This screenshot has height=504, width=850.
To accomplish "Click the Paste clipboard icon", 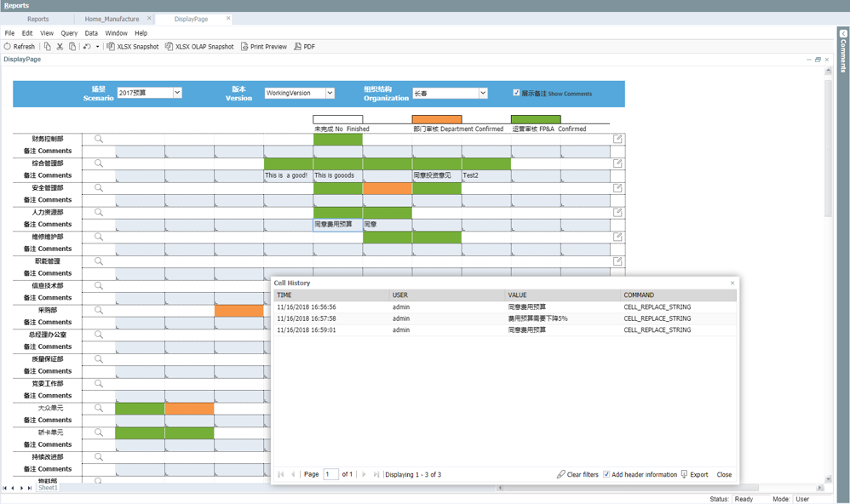I will coord(72,47).
